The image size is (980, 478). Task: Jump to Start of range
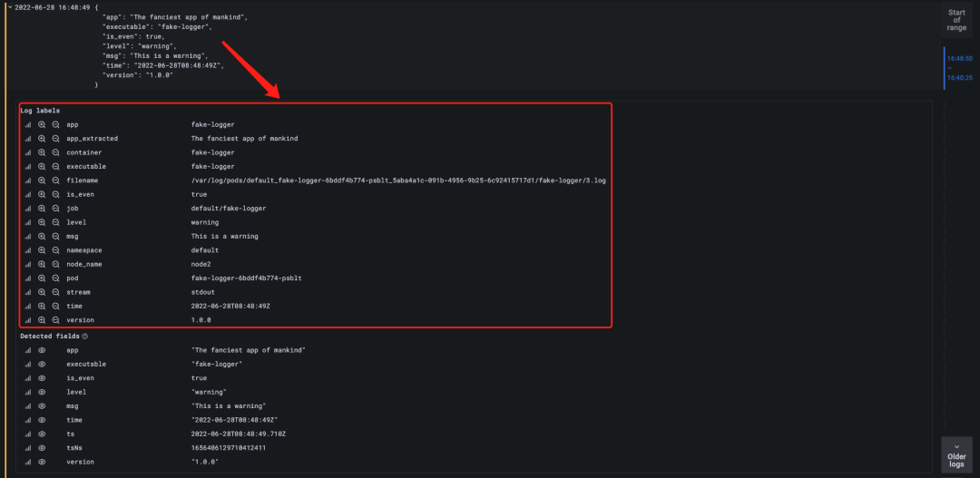(956, 20)
